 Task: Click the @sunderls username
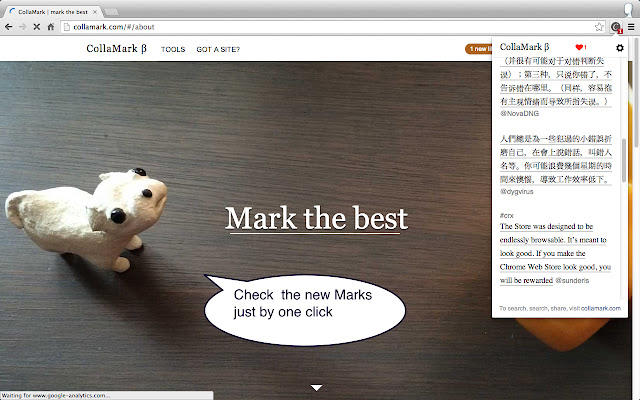click(572, 280)
